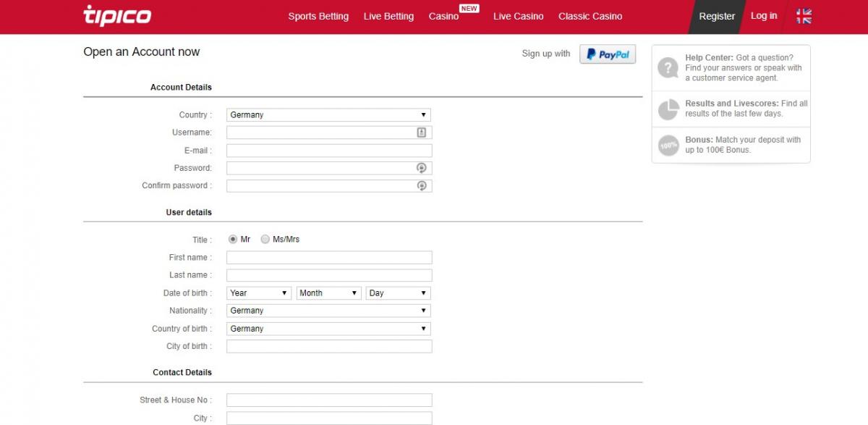Click the 'Open an Account now' heading

(x=142, y=52)
